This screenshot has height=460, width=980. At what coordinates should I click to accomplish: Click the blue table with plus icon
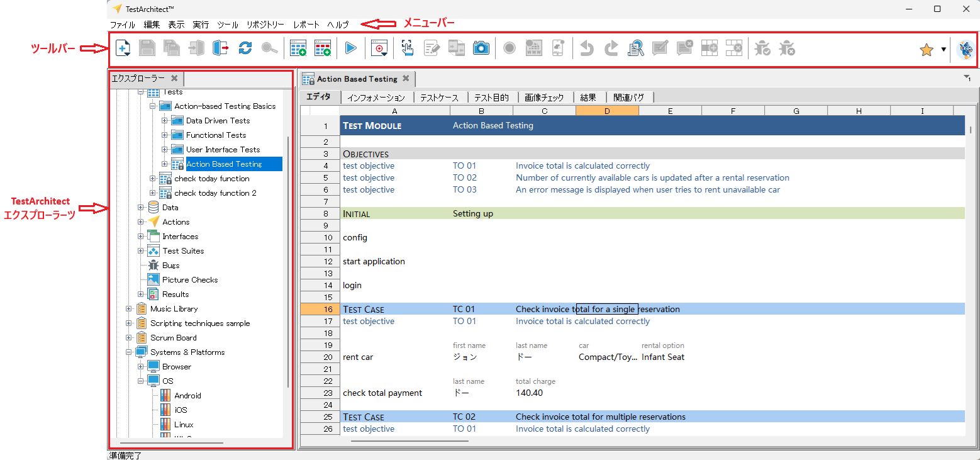coord(298,48)
